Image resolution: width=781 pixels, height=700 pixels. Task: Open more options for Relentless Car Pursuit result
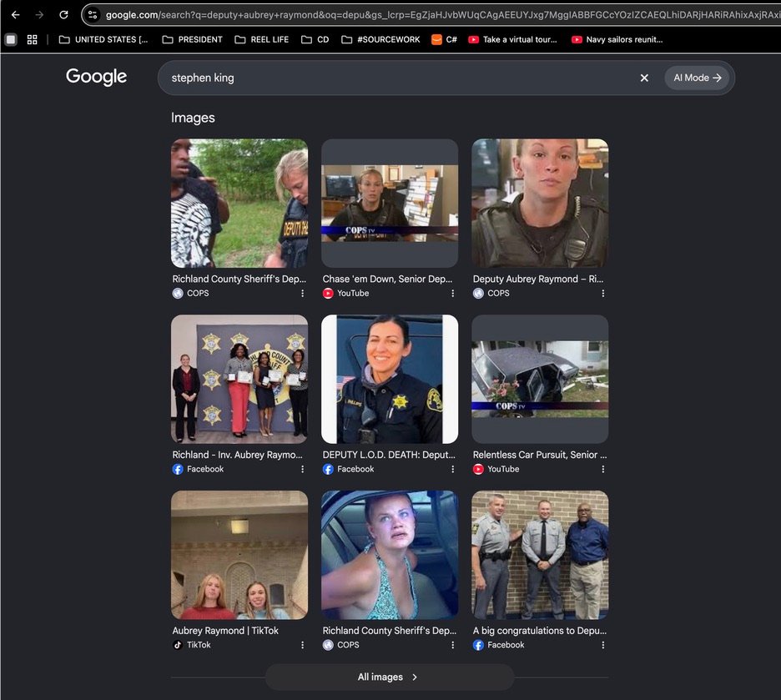[x=602, y=469]
